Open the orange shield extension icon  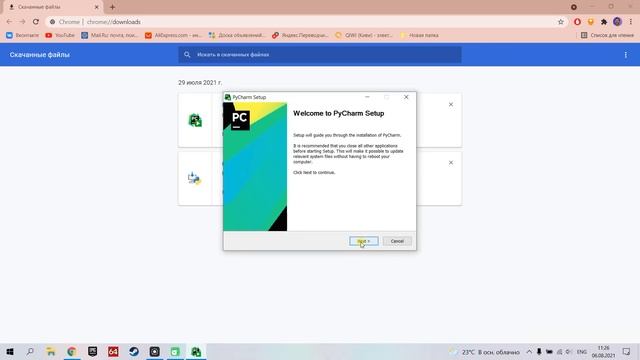pos(590,22)
